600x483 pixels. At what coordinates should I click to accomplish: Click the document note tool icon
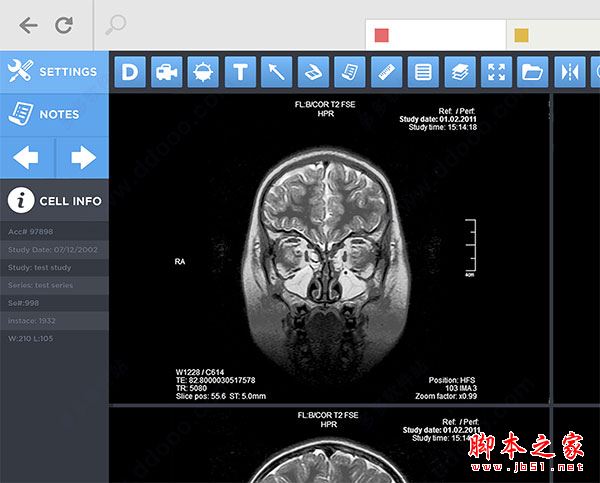pyautogui.click(x=350, y=72)
